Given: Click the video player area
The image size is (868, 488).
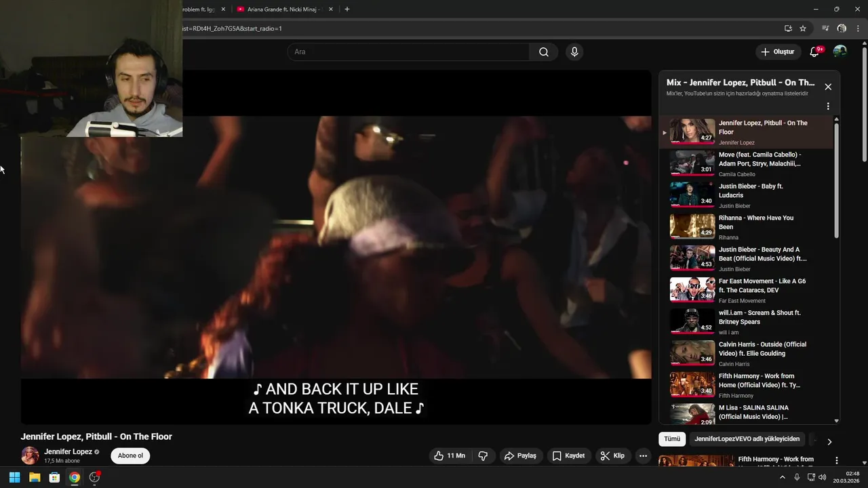Looking at the screenshot, I should 336,247.
